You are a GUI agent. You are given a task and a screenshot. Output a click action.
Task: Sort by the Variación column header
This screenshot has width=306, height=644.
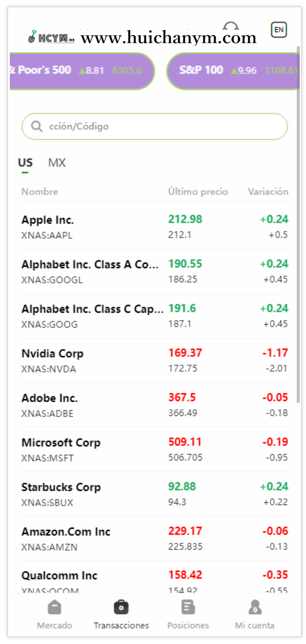(268, 192)
